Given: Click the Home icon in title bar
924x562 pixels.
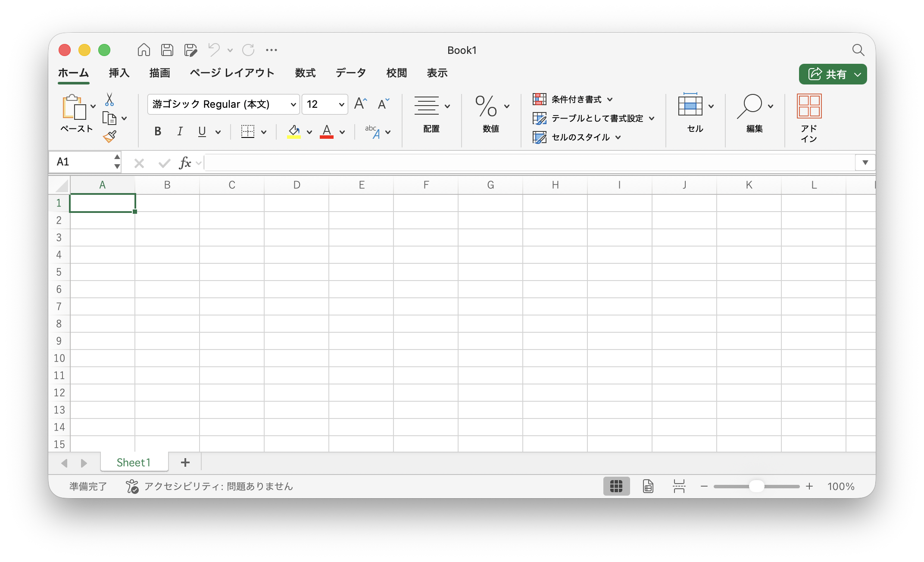Looking at the screenshot, I should [144, 50].
